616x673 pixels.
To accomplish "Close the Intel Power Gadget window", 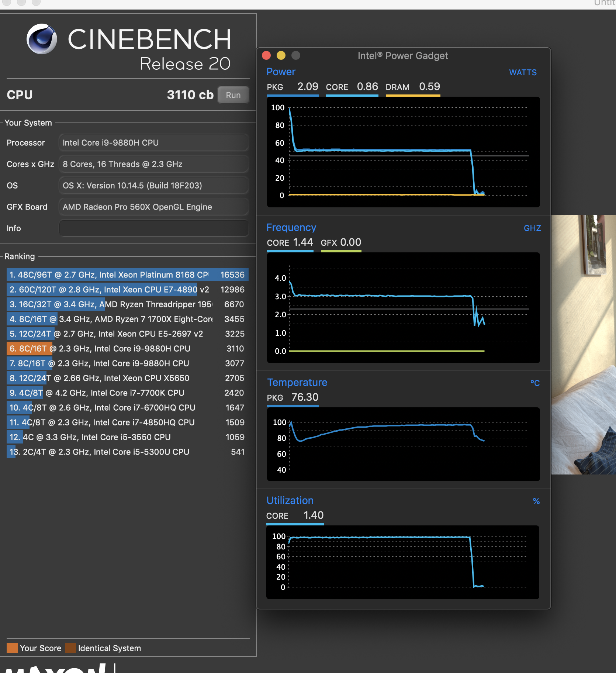I will (x=266, y=55).
